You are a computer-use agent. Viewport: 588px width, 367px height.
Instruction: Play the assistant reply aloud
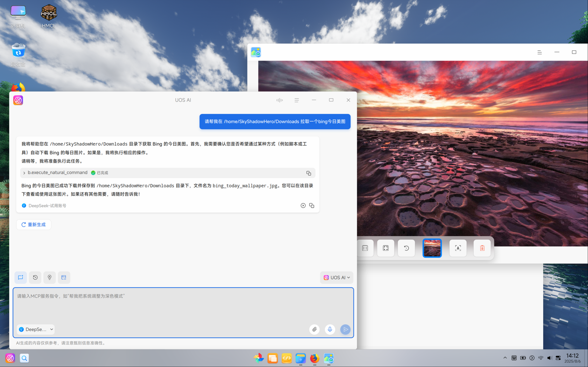coord(303,206)
